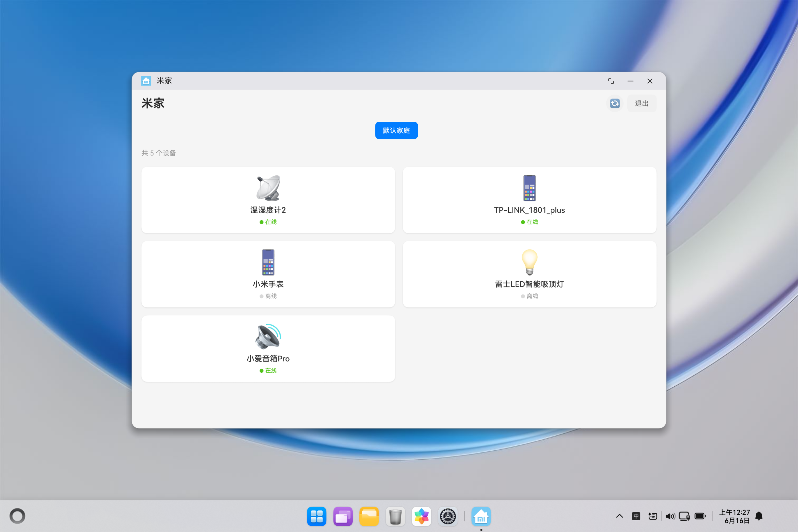Open the display connection tray icon
Viewport: 798px width, 532px height.
(x=684, y=516)
